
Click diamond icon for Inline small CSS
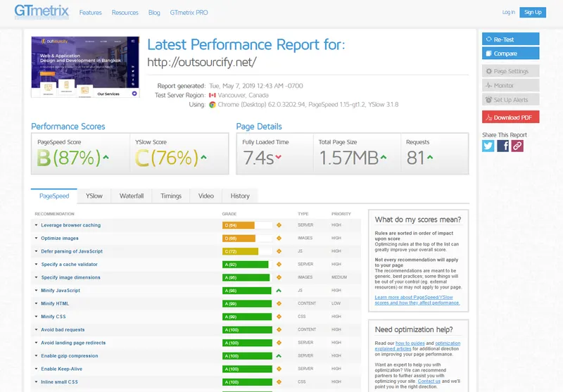click(279, 382)
